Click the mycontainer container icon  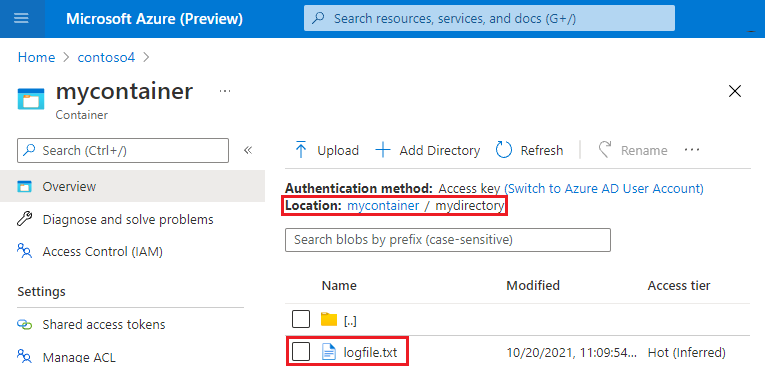(31, 99)
